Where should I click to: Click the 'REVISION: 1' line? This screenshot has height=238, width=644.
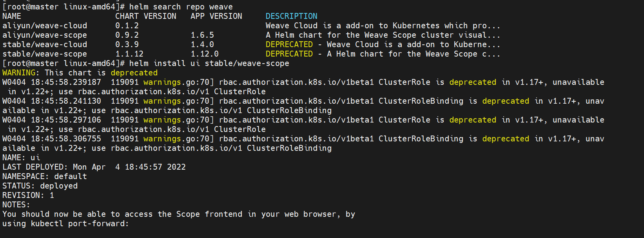pyautogui.click(x=28, y=195)
